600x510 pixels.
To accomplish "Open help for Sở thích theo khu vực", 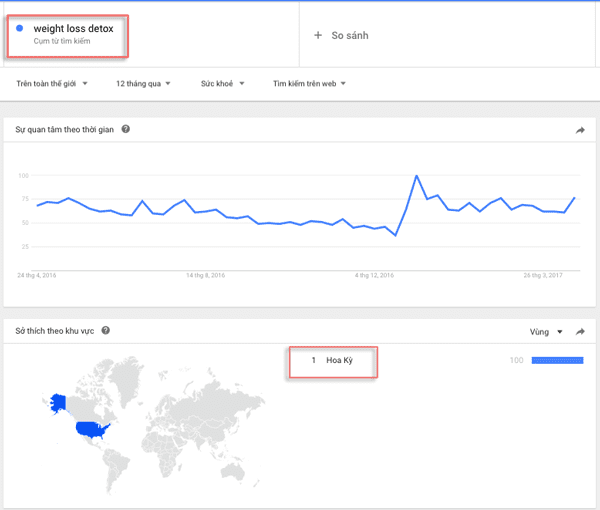I will [x=106, y=331].
